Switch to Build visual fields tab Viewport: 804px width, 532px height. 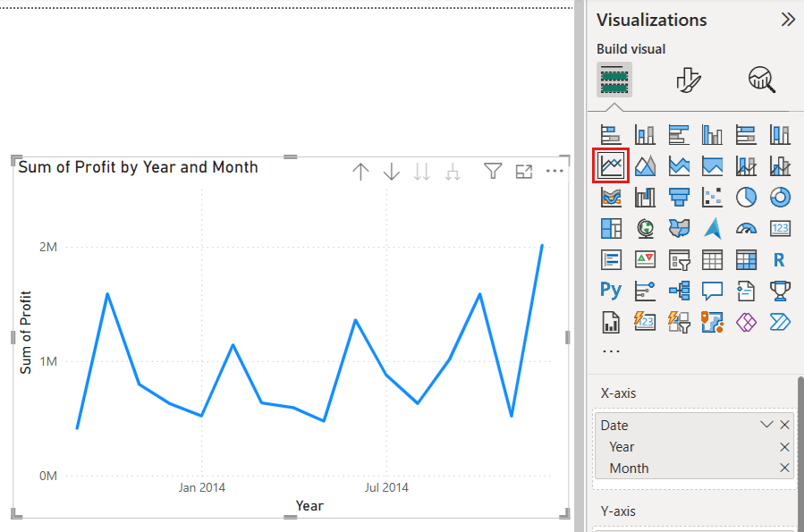click(x=614, y=80)
